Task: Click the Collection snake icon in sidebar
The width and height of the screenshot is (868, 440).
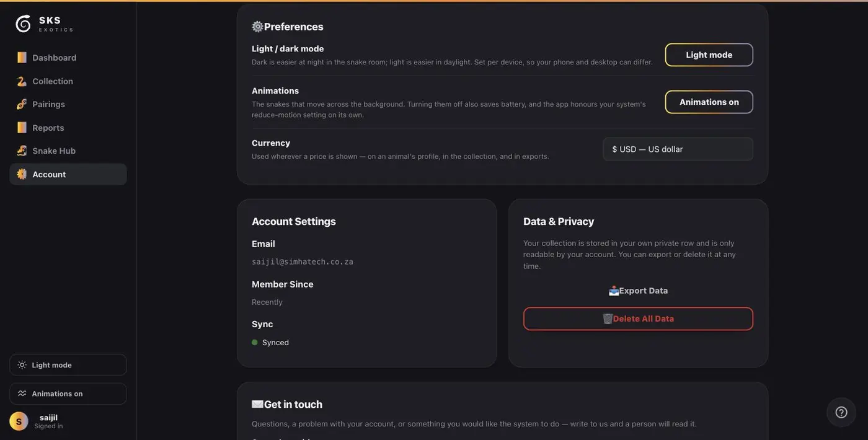Action: 22,81
